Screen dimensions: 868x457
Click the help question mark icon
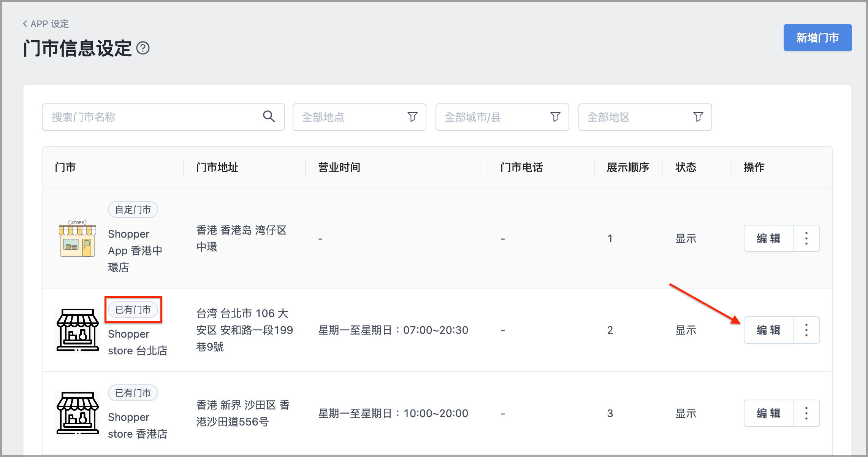[x=143, y=48]
